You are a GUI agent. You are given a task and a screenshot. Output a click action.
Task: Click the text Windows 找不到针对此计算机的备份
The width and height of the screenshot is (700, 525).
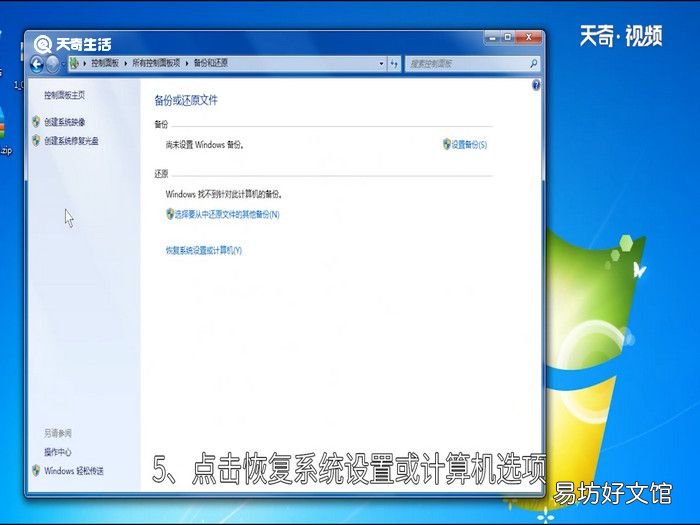point(224,194)
